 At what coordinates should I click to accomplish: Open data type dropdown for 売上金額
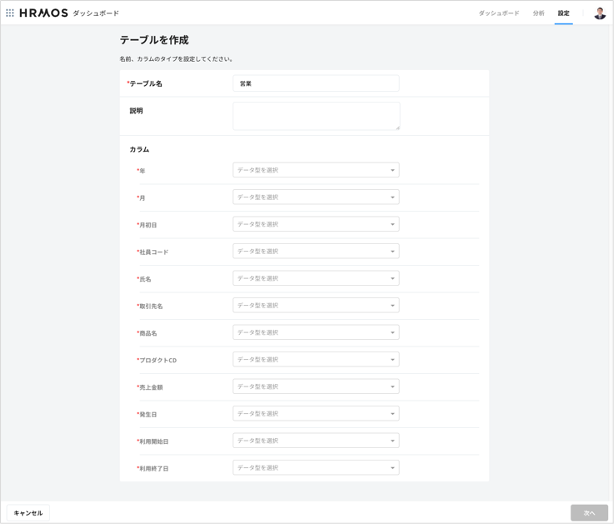point(315,386)
